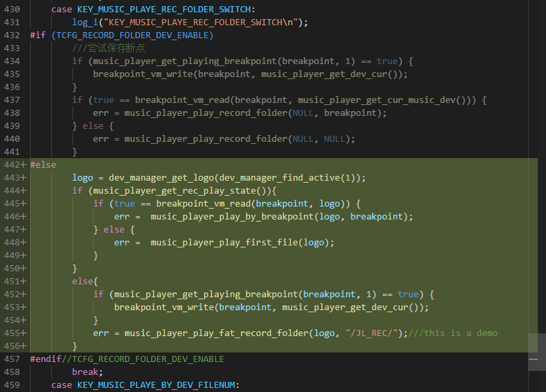Viewport: 546px width, 392px height.
Task: Click line number 456 in the gutter
Action: pyautogui.click(x=12, y=346)
